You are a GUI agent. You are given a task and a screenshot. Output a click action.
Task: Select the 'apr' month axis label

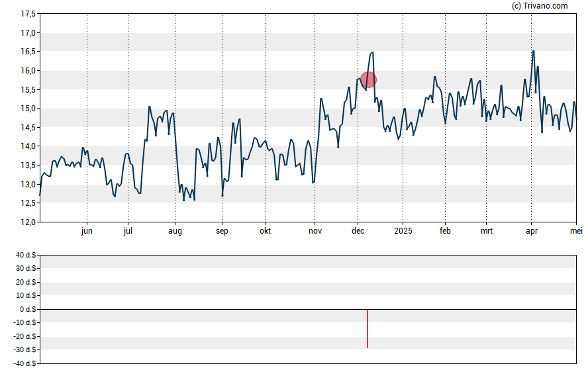tap(532, 231)
